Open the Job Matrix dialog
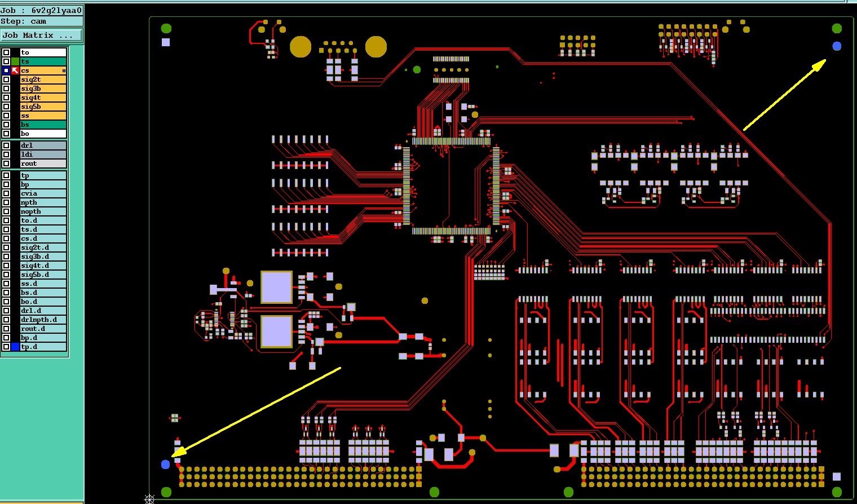 coord(41,35)
